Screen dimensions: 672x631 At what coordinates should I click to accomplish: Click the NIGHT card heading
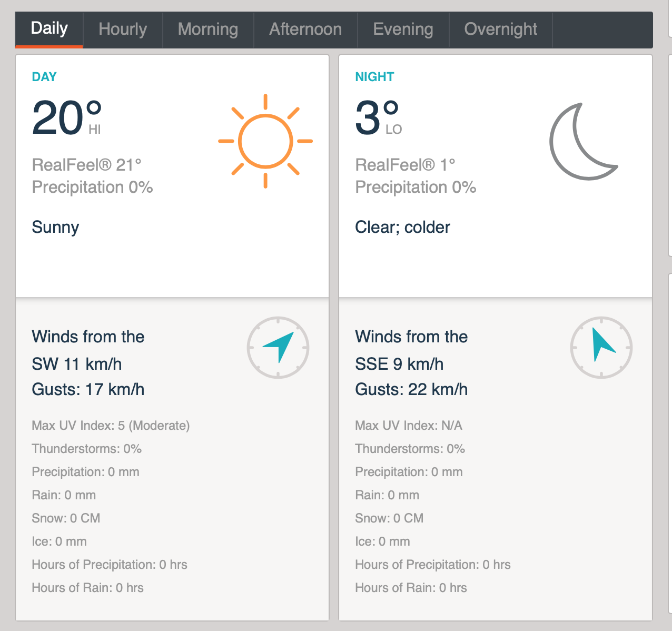(x=374, y=77)
